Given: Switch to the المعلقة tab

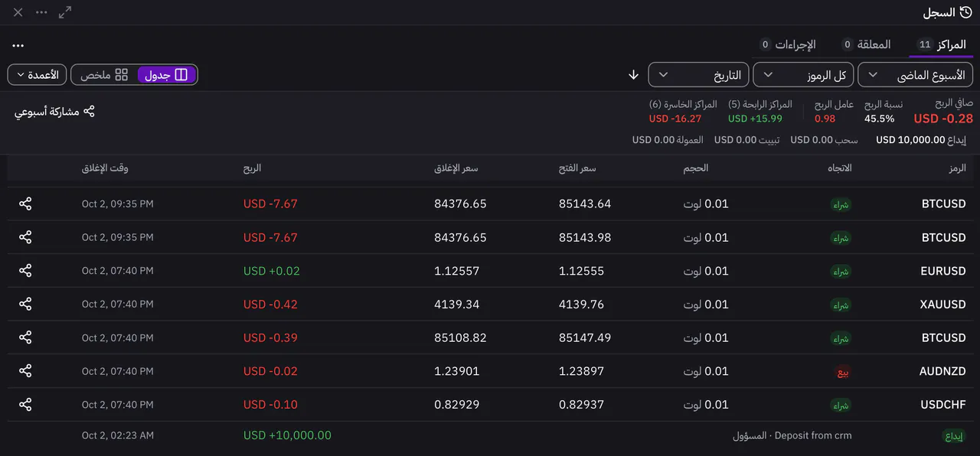Looking at the screenshot, I should 866,44.
